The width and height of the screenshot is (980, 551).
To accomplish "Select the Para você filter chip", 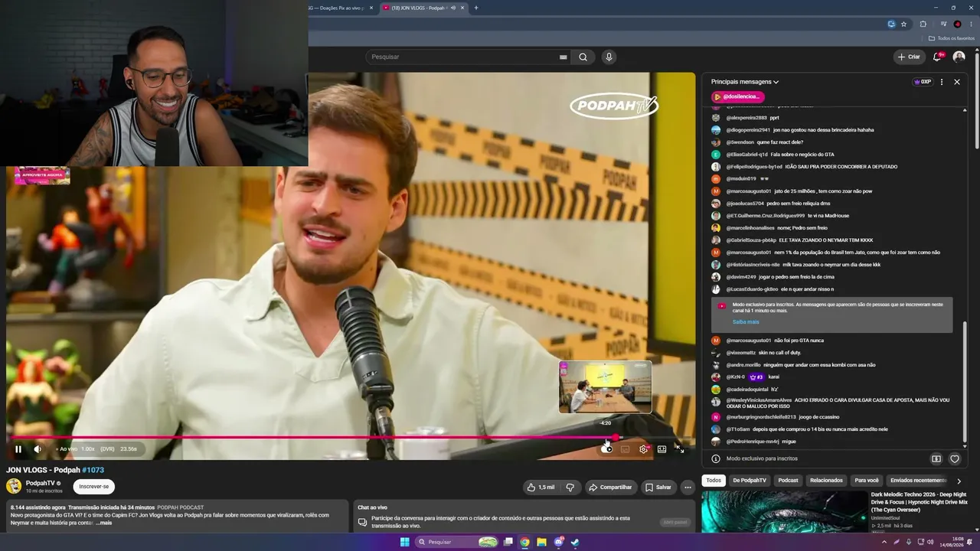I will [867, 481].
